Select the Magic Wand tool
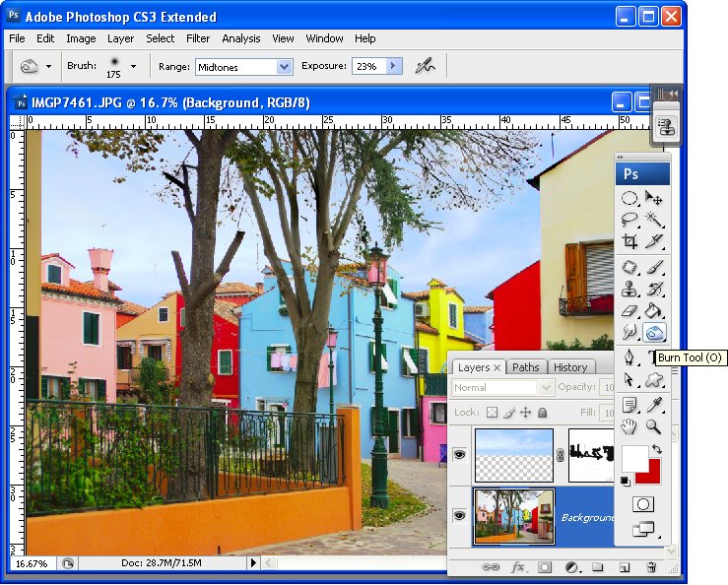 click(654, 220)
